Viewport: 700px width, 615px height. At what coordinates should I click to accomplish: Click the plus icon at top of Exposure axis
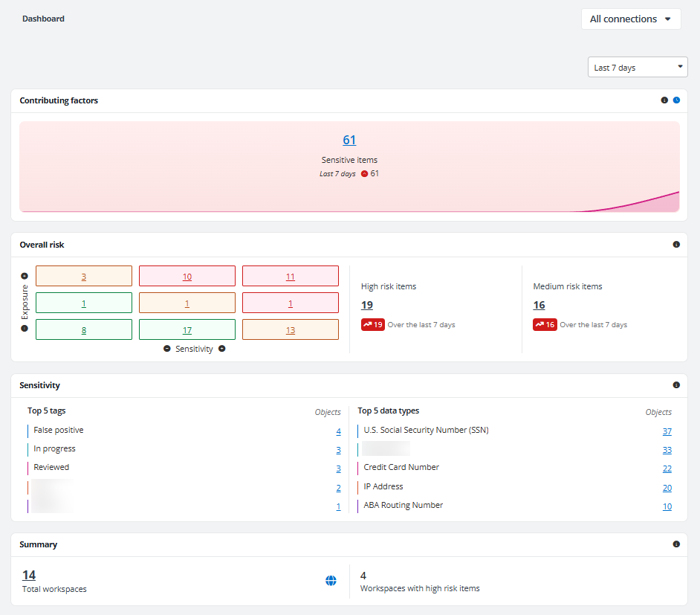(25, 276)
